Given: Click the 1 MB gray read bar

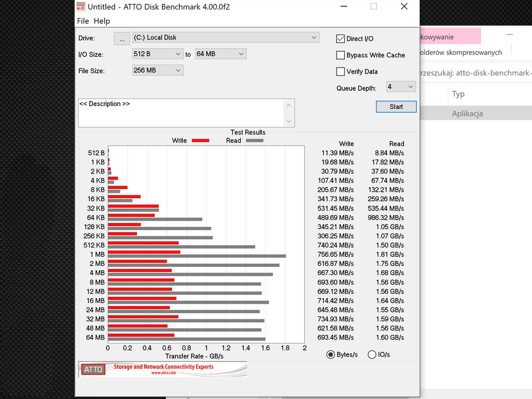Looking at the screenshot, I should [197, 256].
